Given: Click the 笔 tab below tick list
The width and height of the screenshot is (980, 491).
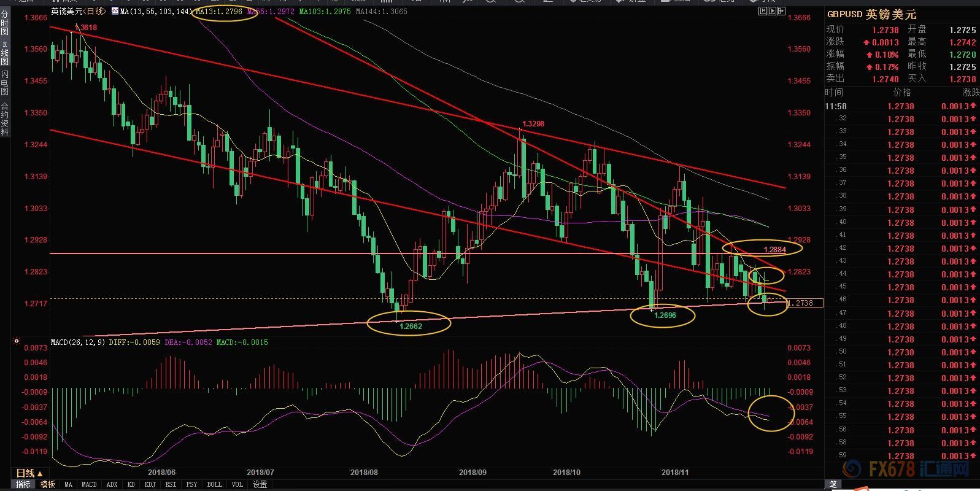Looking at the screenshot, I should pos(833,484).
